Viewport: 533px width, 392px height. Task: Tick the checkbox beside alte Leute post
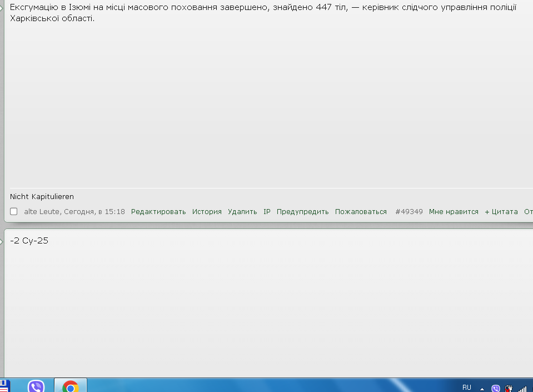[x=13, y=211]
